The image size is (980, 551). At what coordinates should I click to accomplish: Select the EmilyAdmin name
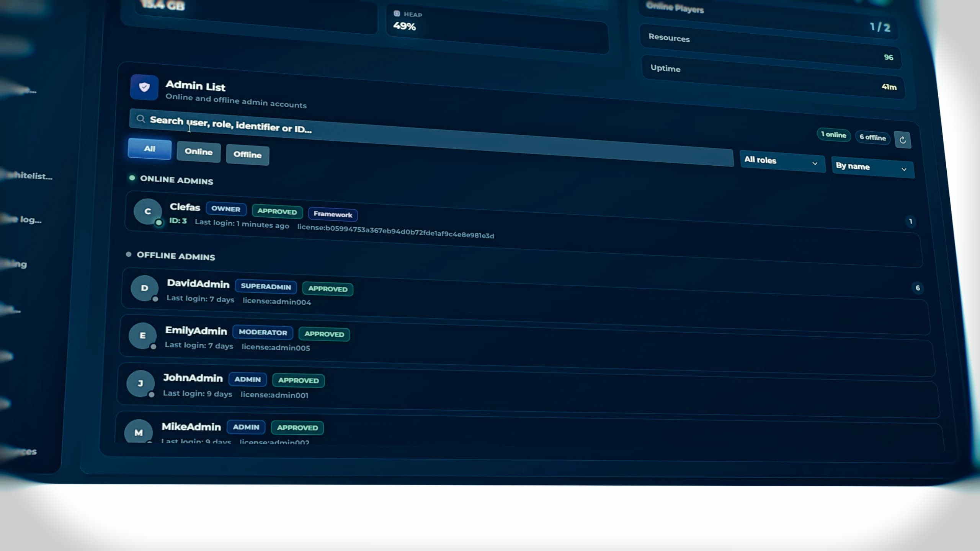point(196,331)
